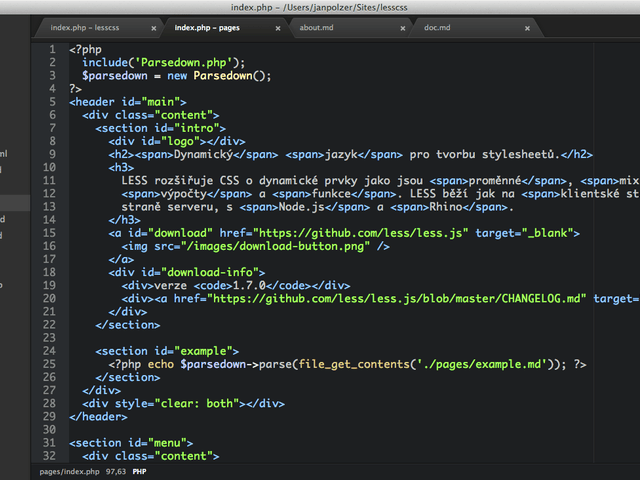Click the pages/index.php path in status bar

(69, 471)
